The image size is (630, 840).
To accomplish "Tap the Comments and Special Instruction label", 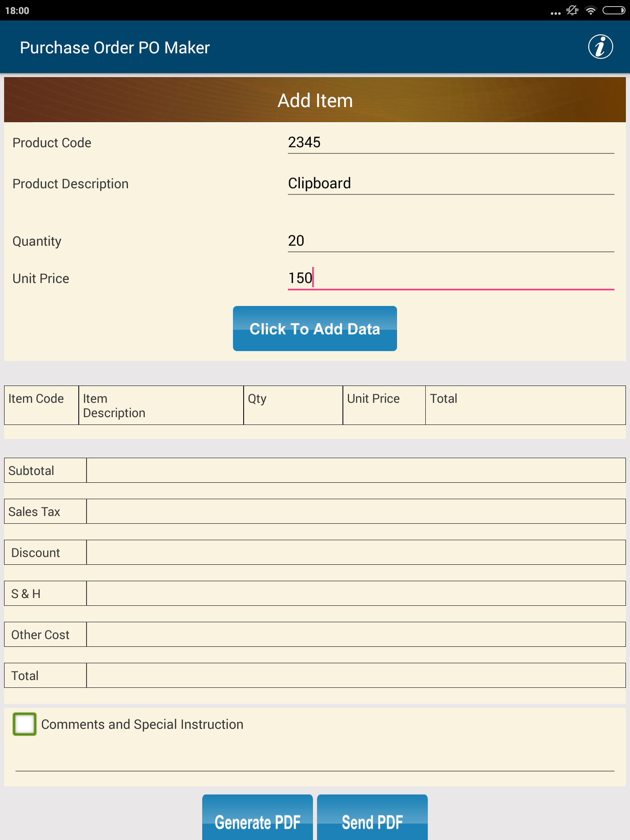I will pyautogui.click(x=142, y=724).
